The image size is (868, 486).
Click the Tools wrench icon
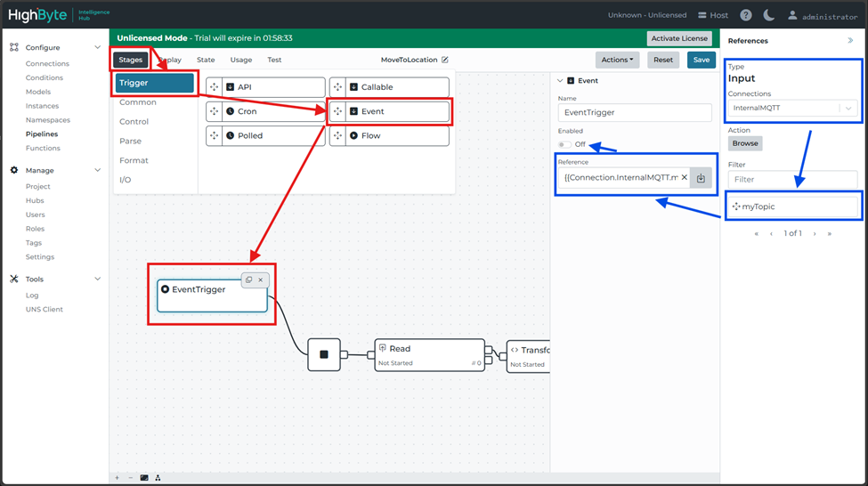pyautogui.click(x=14, y=279)
